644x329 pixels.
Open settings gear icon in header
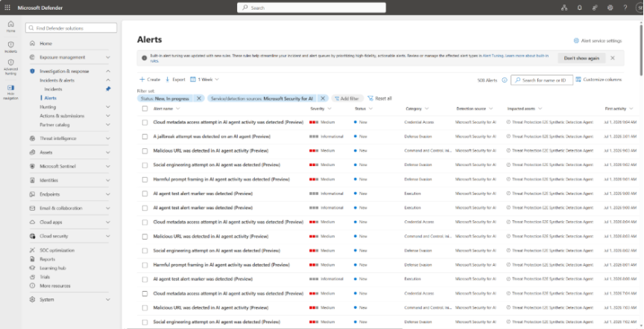[x=610, y=7]
